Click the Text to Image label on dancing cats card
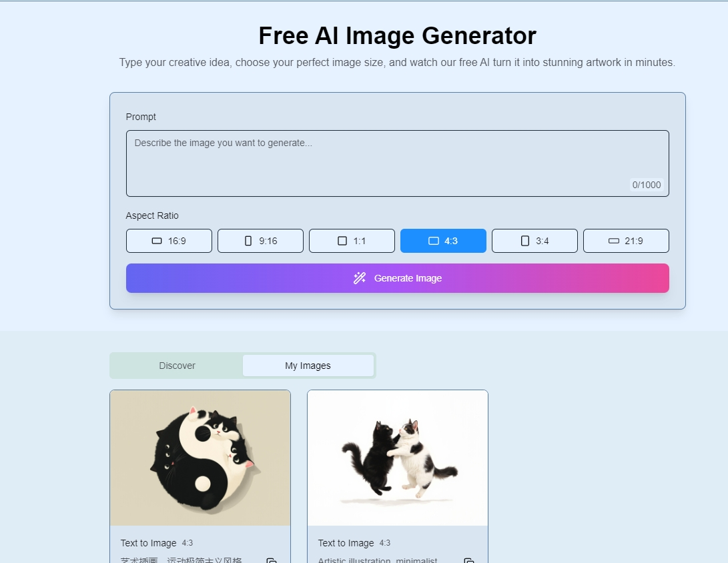Viewport: 728px width, 563px height. 346,543
